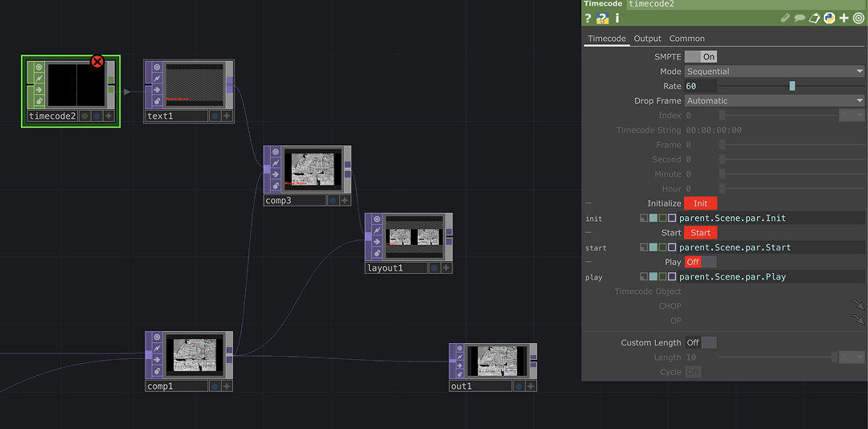Click the text1 node name label

177,116
